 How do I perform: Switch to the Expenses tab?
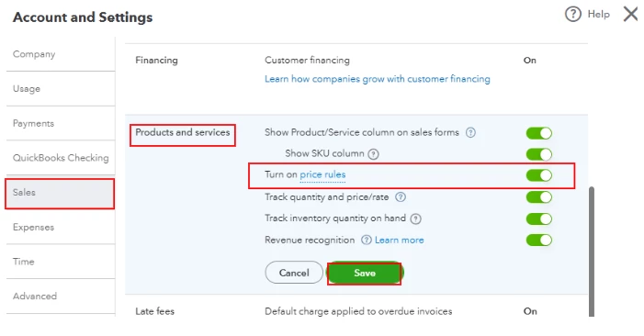(60, 227)
